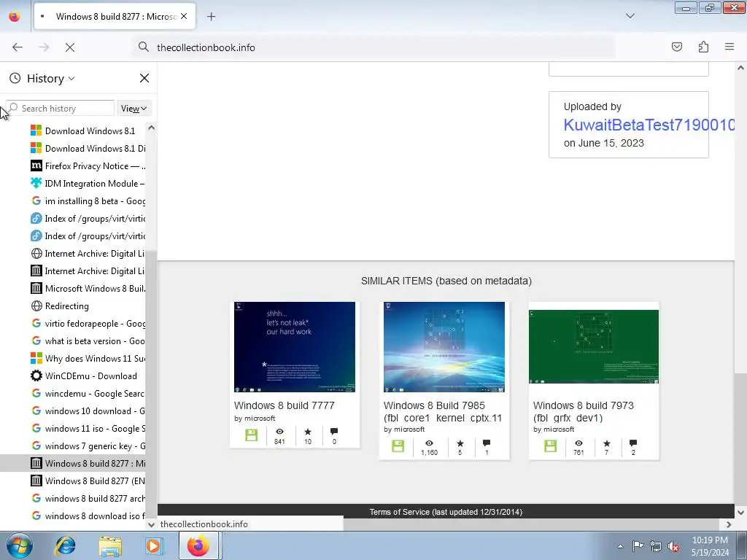Open uploader KuwaitBetaTest7190010 profile link
Viewport: 747px width, 560px height.
(x=649, y=125)
